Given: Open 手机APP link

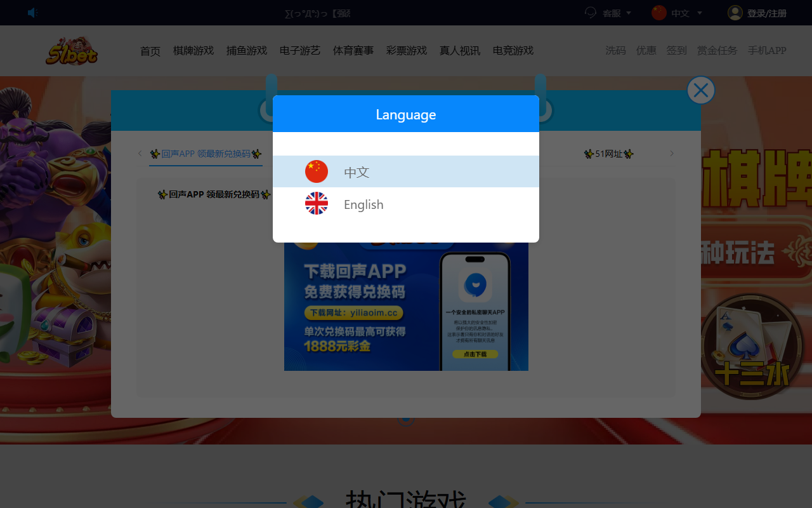Looking at the screenshot, I should tap(767, 51).
